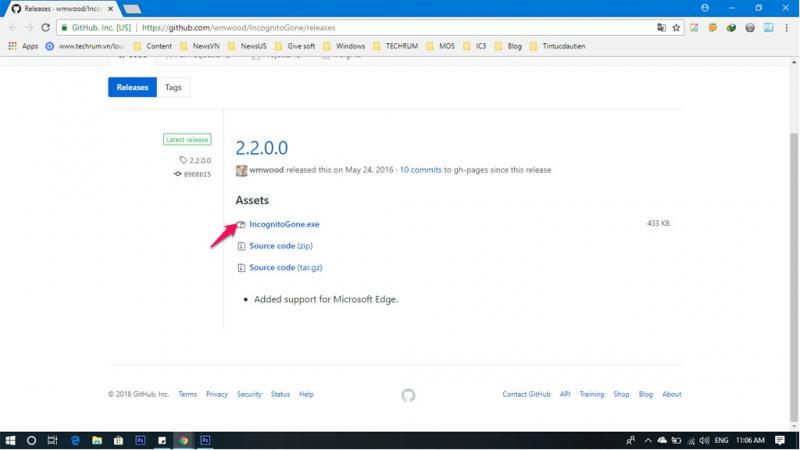Open commit 8968615

[198, 174]
